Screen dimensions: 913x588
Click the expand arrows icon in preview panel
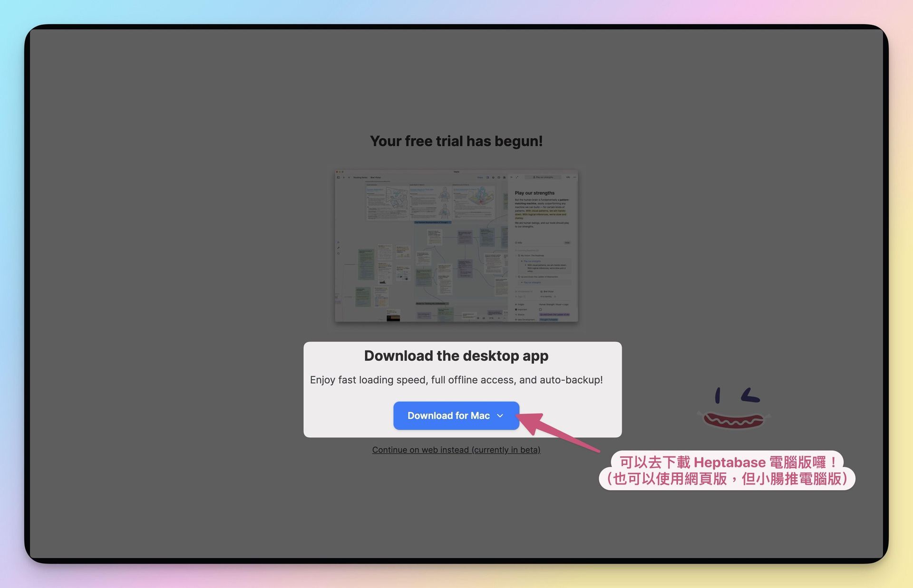[x=517, y=177]
